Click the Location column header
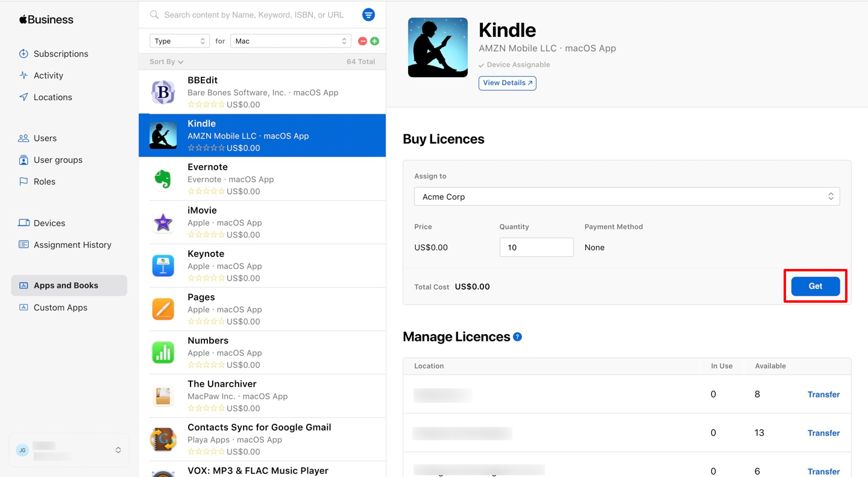868x477 pixels. tap(429, 366)
